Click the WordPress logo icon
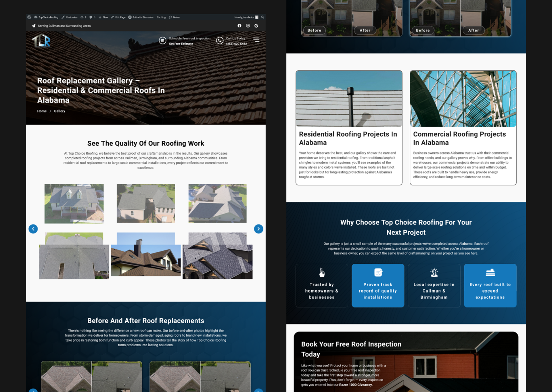The width and height of the screenshot is (552, 392). 29,17
